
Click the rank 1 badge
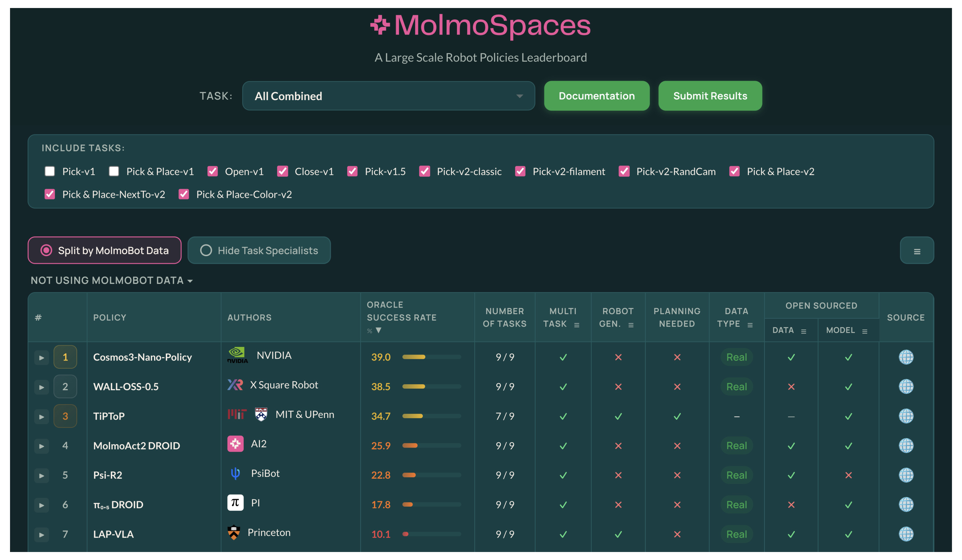[65, 357]
